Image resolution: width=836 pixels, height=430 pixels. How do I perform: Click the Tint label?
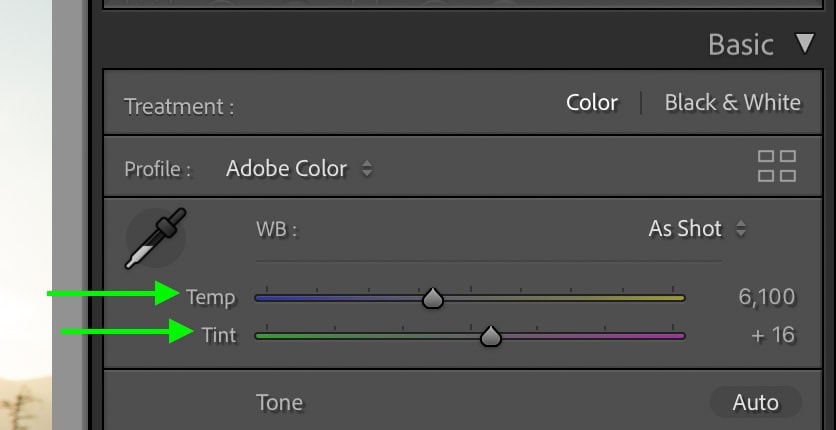point(219,335)
